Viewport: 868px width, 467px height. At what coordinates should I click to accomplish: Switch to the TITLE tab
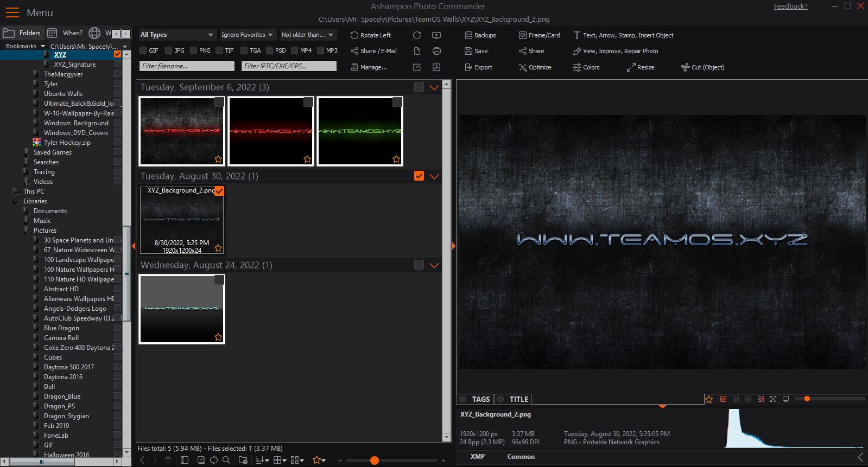pyautogui.click(x=513, y=399)
